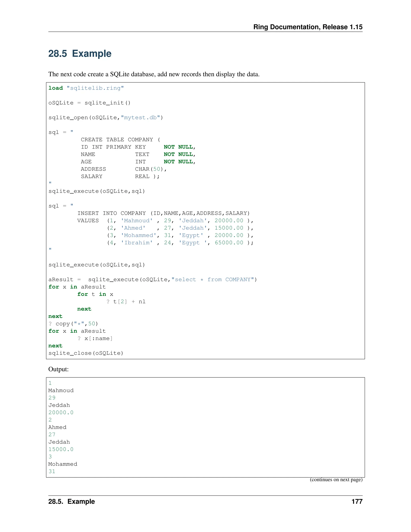Click the '28.5 Example' section heading
Screen dimensions: 411x532
click(x=80, y=54)
